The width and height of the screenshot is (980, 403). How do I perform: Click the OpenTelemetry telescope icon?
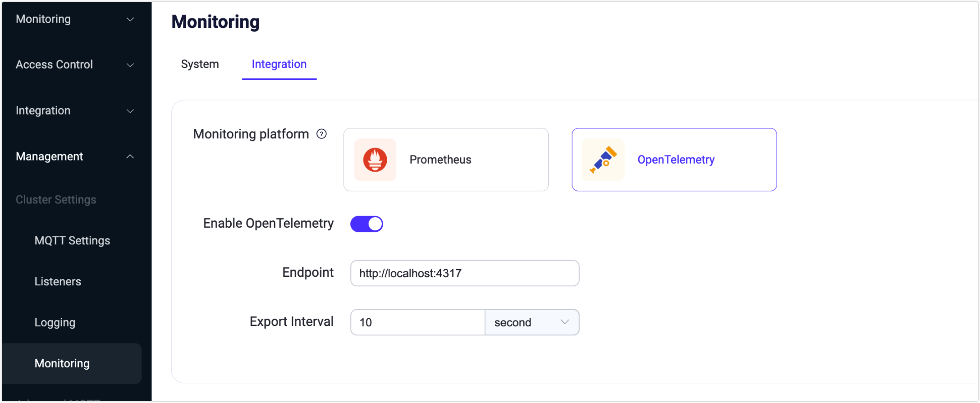coord(603,160)
